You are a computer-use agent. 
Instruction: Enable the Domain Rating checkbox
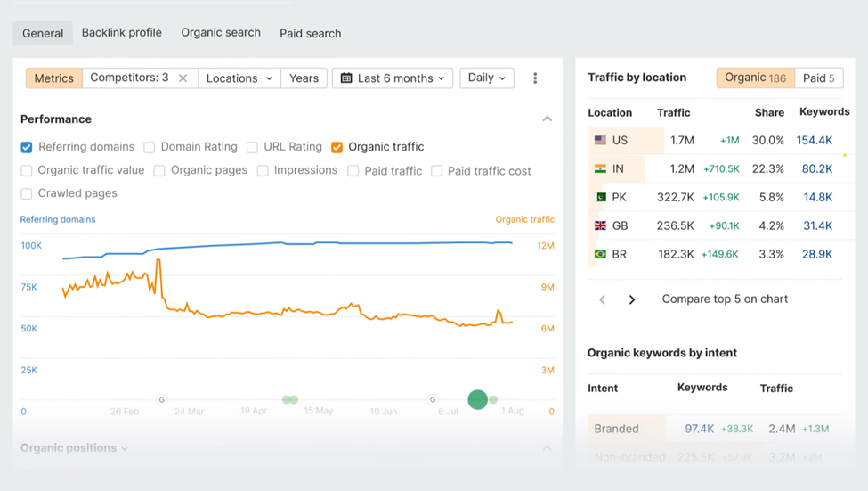150,147
